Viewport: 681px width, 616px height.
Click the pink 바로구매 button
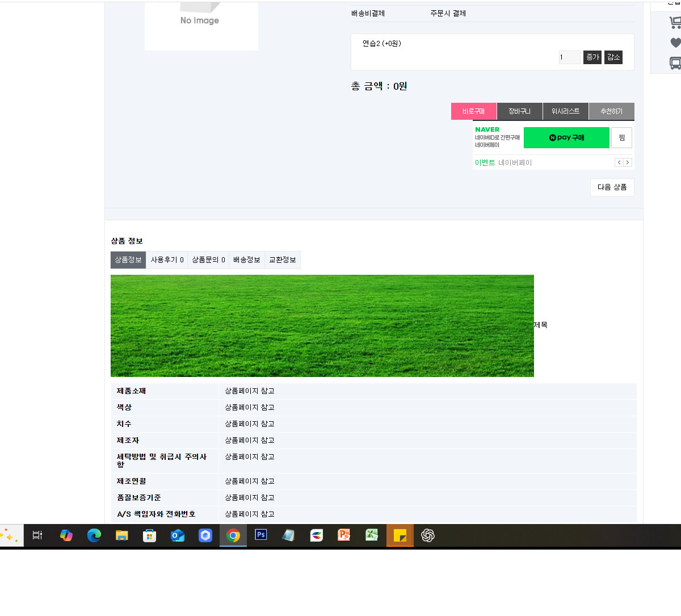[x=474, y=111]
